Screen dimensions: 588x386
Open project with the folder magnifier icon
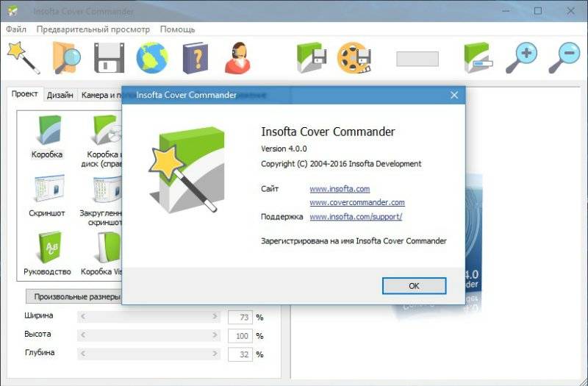[x=66, y=58]
